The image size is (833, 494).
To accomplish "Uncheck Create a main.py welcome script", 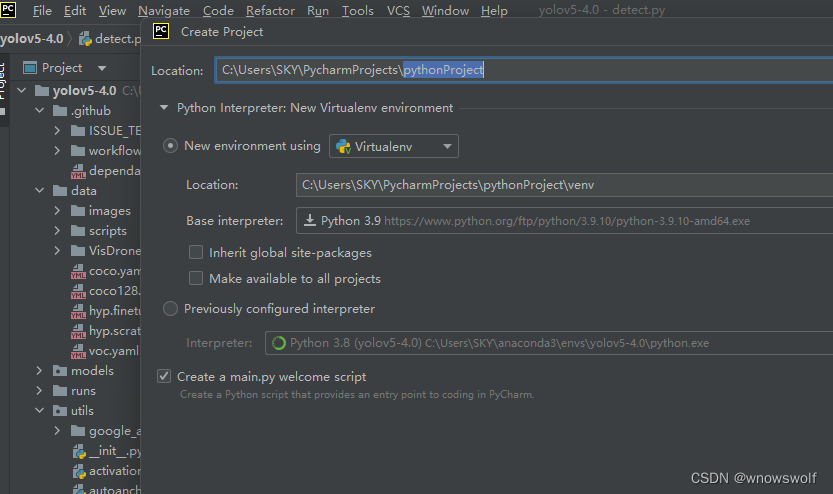I will [164, 377].
